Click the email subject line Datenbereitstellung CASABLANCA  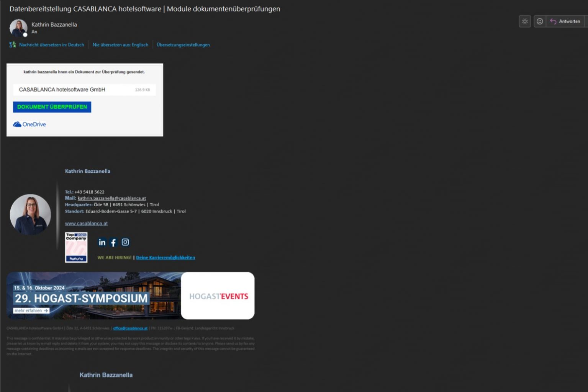click(x=145, y=9)
